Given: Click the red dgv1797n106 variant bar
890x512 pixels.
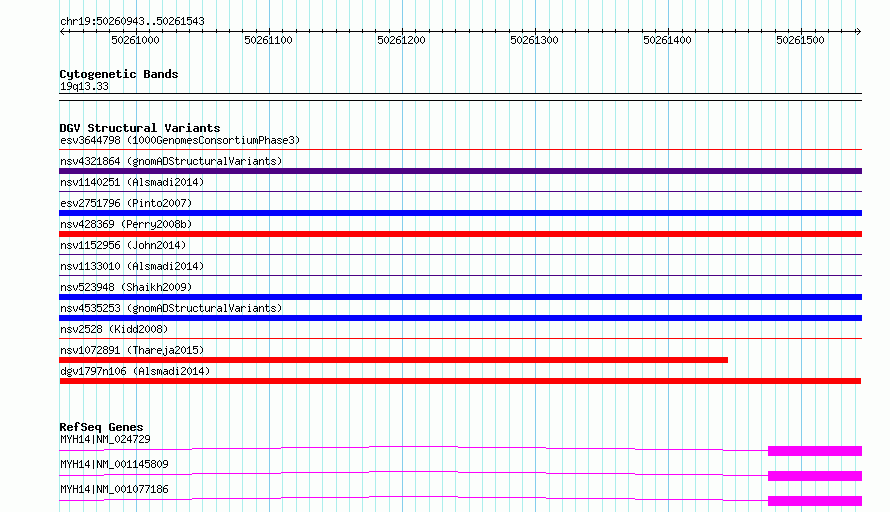Looking at the screenshot, I should tap(460, 381).
